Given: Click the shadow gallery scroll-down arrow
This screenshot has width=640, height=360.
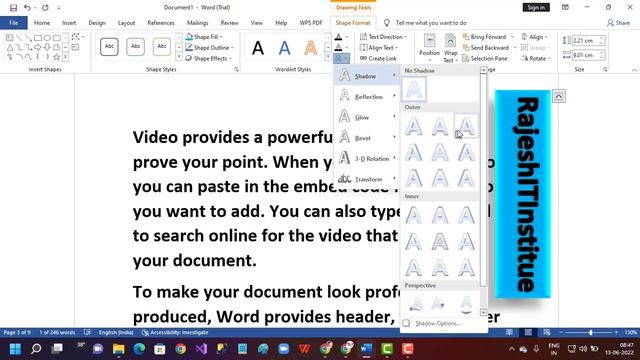Looking at the screenshot, I should pos(483,312).
